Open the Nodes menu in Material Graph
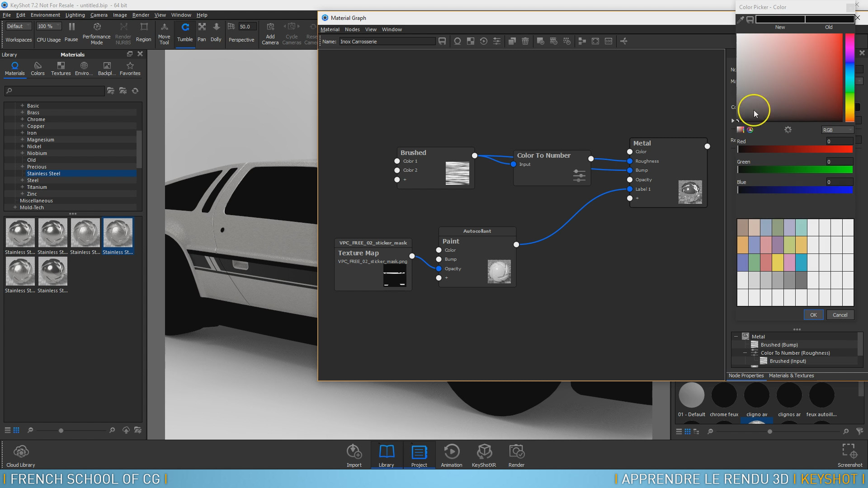 click(352, 29)
